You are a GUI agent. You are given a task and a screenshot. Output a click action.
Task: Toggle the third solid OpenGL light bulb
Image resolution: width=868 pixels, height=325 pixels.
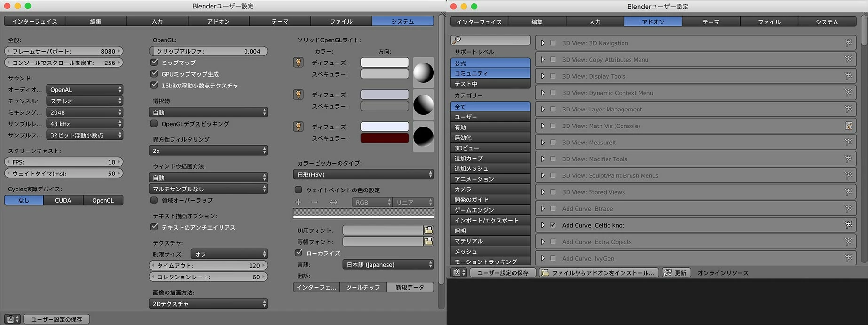(298, 127)
